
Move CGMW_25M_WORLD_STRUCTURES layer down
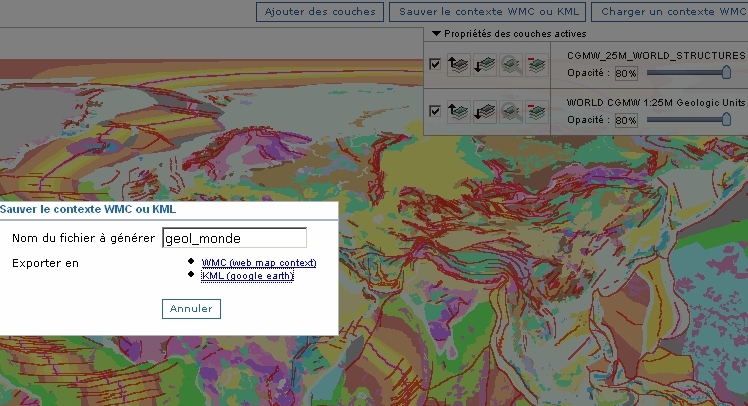484,65
